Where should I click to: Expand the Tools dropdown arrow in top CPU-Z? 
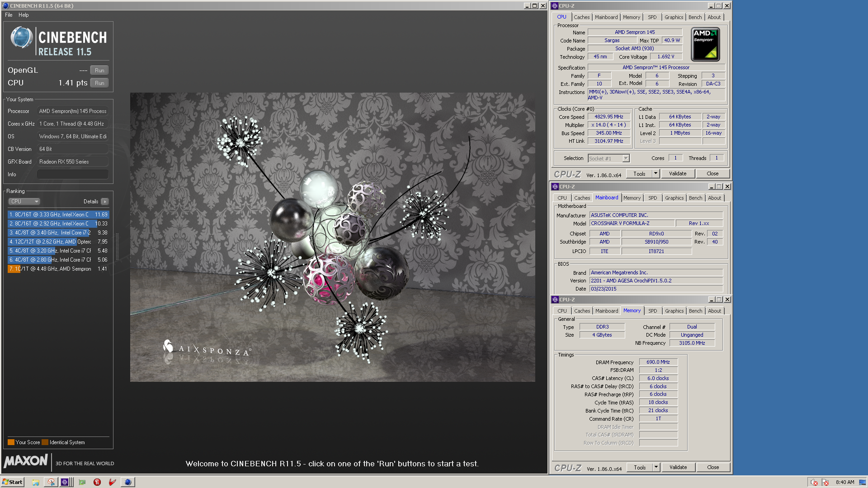click(656, 174)
